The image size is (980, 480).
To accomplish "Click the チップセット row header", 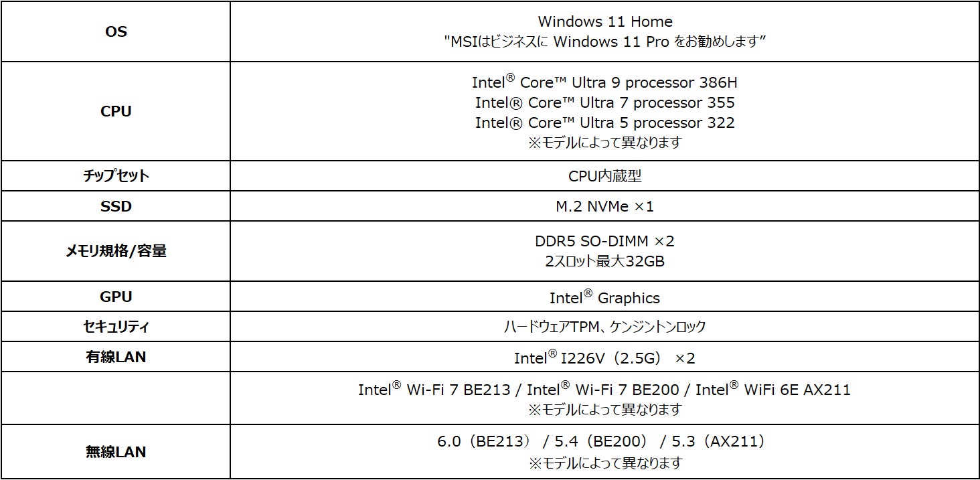I will [116, 176].
